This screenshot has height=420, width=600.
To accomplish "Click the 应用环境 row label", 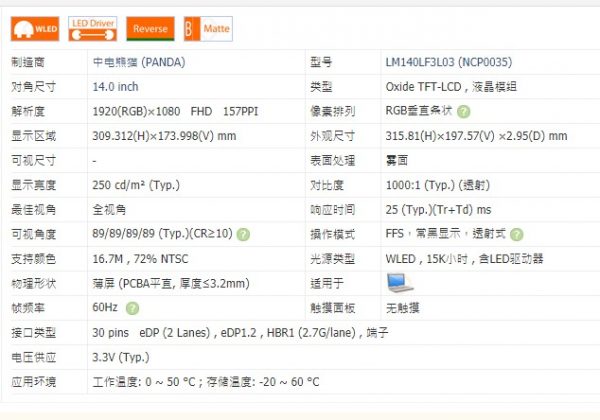I will point(34,382).
